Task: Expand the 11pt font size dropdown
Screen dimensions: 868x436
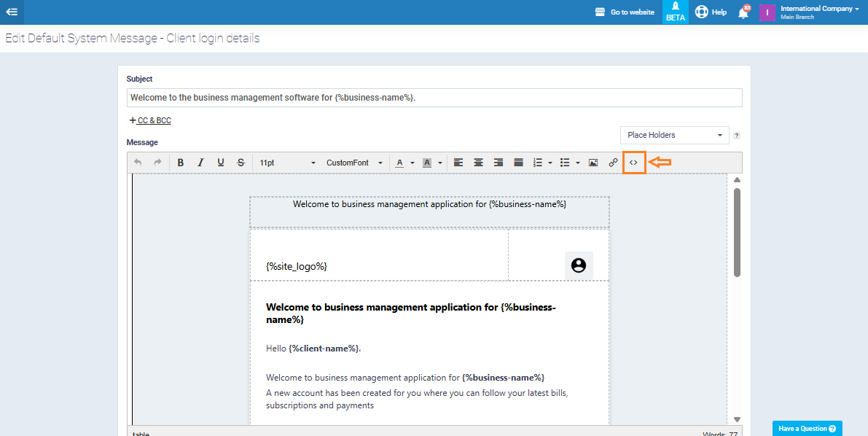Action: [287, 163]
